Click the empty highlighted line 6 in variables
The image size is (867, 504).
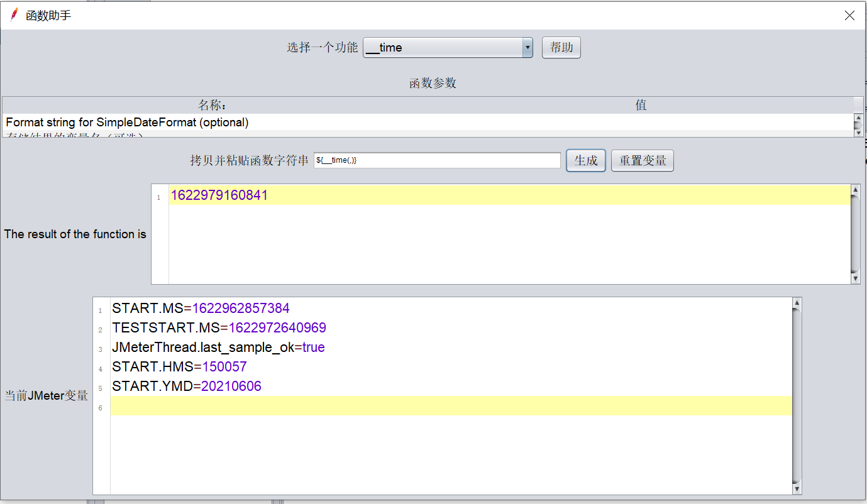[x=451, y=406]
